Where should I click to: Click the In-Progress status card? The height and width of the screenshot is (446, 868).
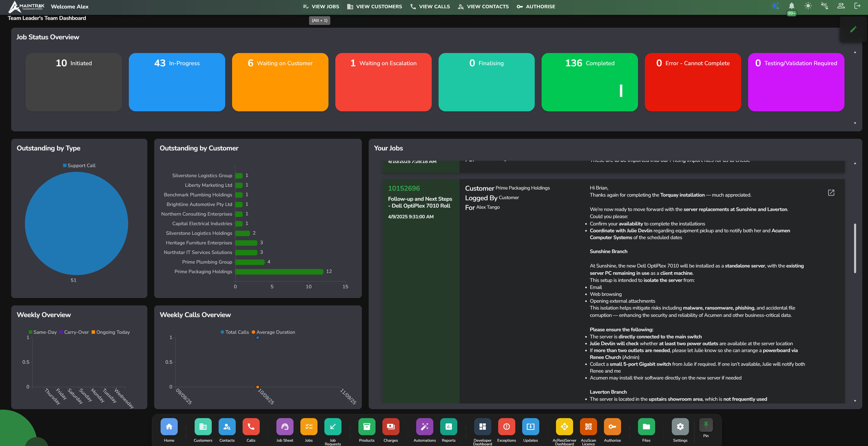pyautogui.click(x=177, y=82)
